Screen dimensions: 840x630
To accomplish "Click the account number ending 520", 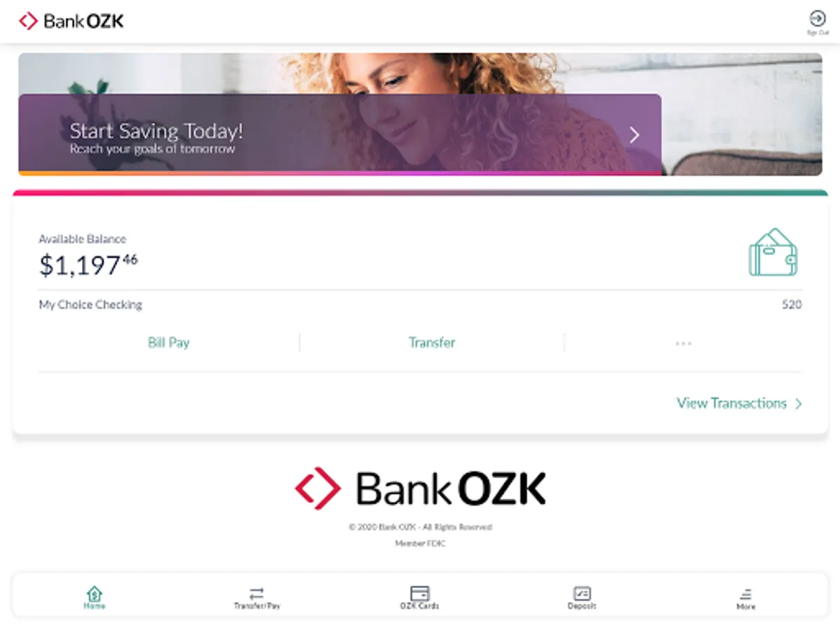I will [x=792, y=304].
